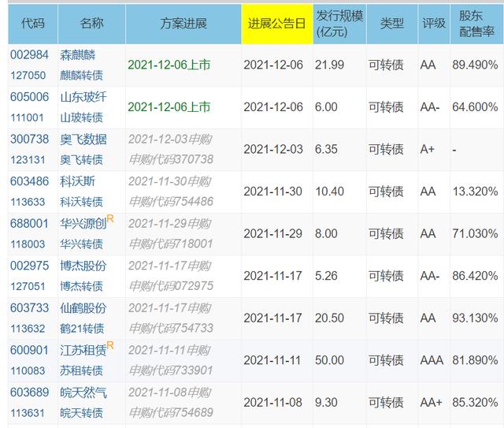Image resolution: width=504 pixels, height=428 pixels.
Task: Open 华兴转债 bond link
Action: (81, 244)
